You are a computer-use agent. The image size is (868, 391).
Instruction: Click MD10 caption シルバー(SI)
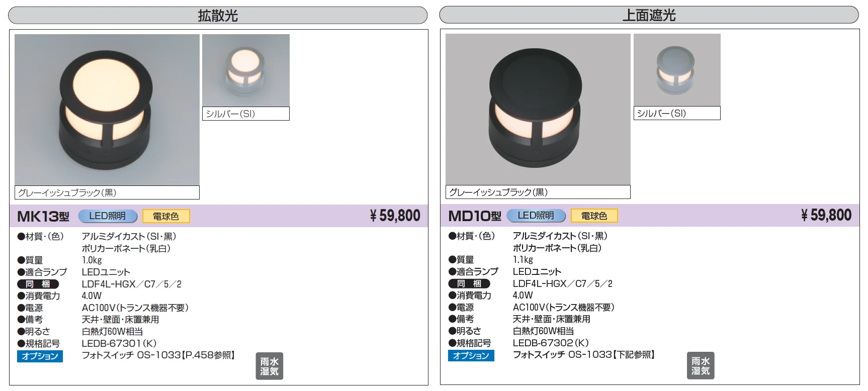pyautogui.click(x=661, y=113)
